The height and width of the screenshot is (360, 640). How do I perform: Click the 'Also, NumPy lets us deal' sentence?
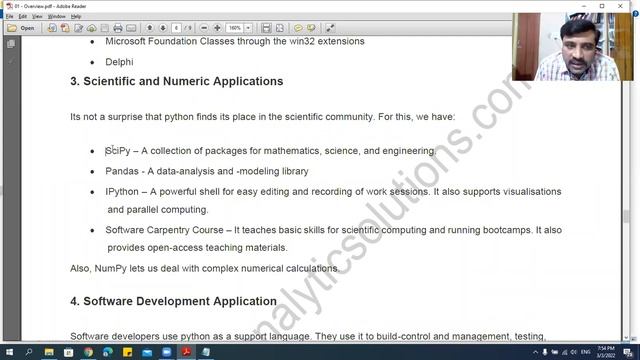tap(205, 269)
